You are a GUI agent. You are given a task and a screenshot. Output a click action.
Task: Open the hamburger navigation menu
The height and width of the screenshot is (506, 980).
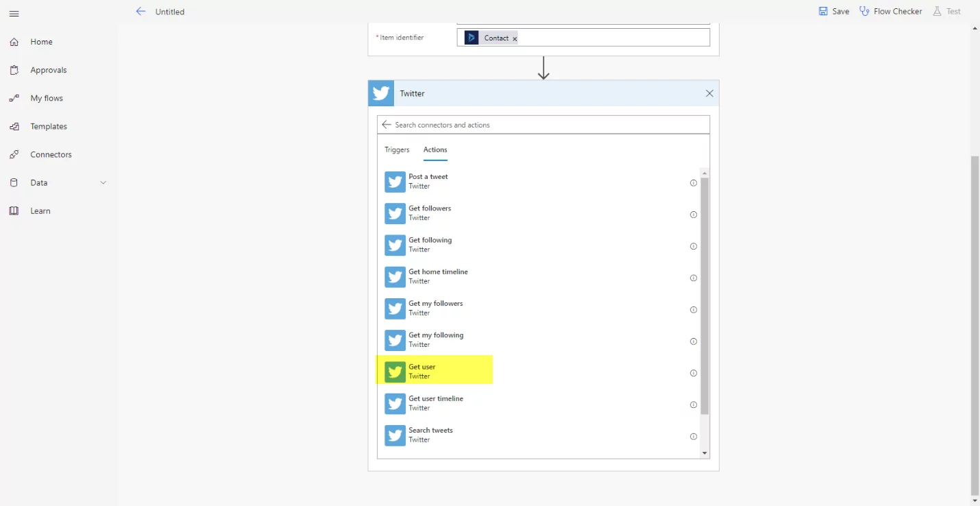(x=14, y=14)
